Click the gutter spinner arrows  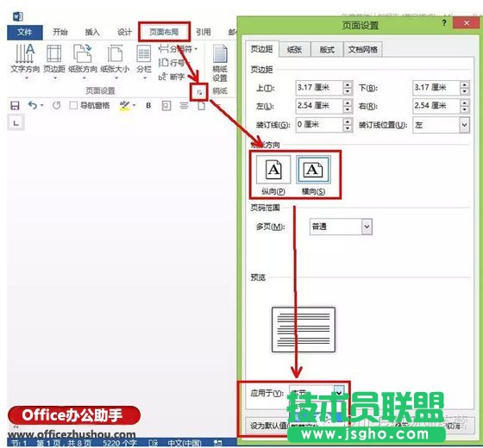point(348,125)
